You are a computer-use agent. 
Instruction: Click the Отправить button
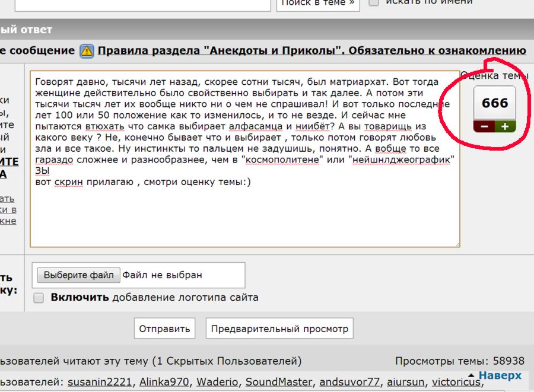tap(164, 329)
